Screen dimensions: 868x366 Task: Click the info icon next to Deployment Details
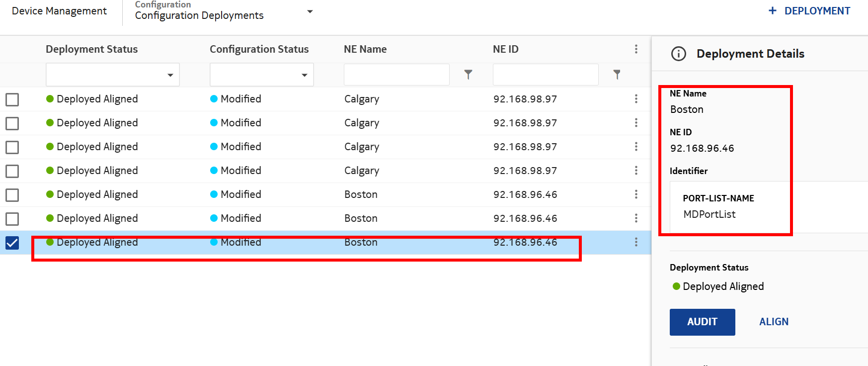pyautogui.click(x=678, y=54)
